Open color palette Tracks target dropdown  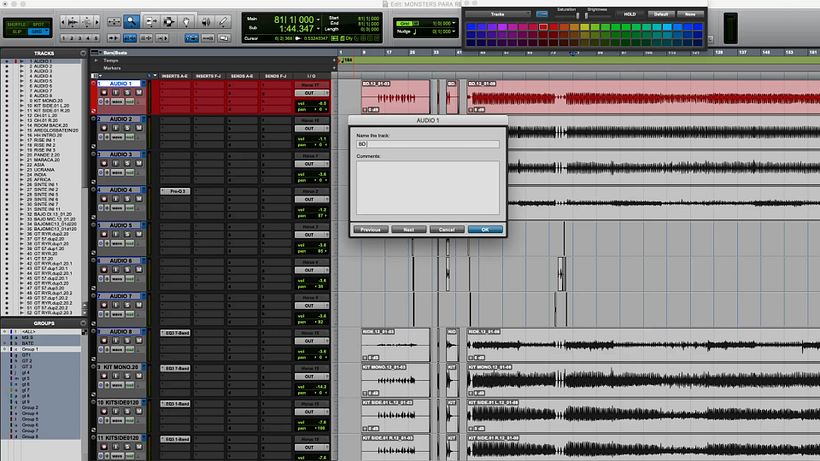pyautogui.click(x=498, y=14)
